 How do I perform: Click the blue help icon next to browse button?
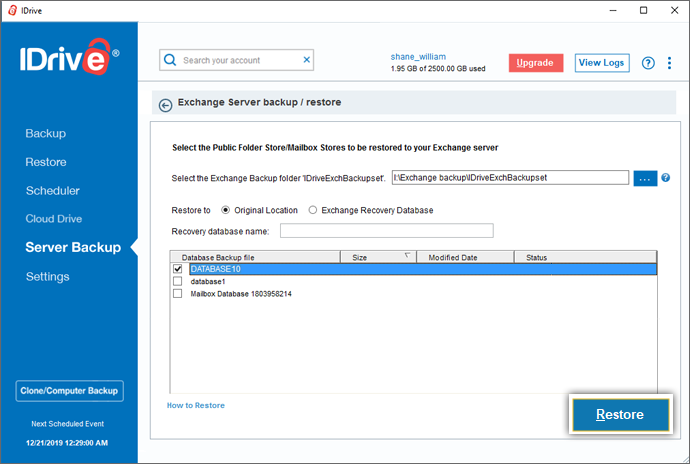(x=665, y=177)
